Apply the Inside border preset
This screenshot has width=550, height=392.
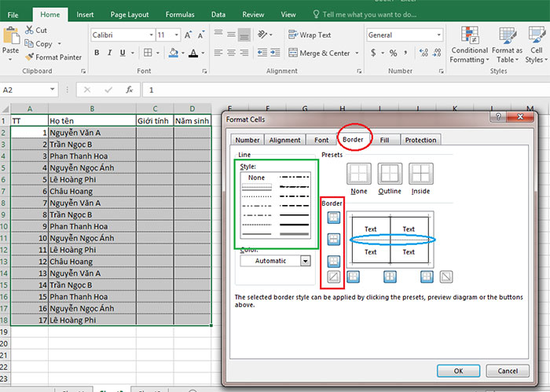tap(420, 174)
